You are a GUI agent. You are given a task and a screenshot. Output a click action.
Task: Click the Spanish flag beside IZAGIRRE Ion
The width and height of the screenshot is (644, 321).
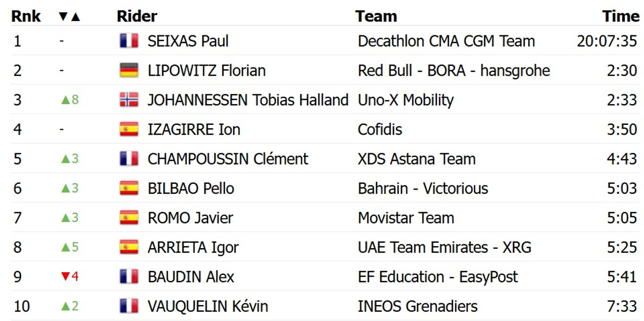click(129, 130)
